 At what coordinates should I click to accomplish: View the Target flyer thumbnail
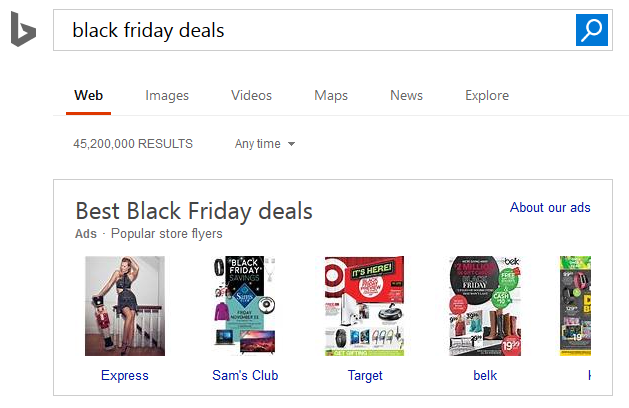tap(364, 306)
